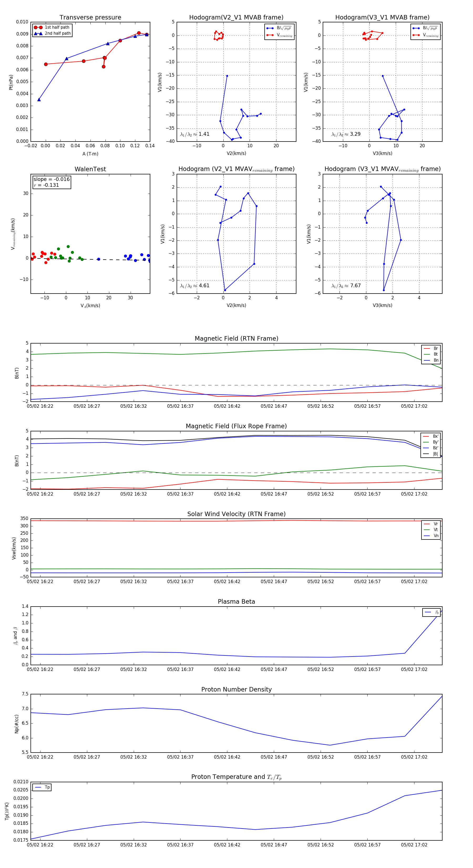The height and width of the screenshot is (868, 473).
Task: Click Vremaining legend in V2_V1 MVAB hodogram
Action: (x=279, y=35)
